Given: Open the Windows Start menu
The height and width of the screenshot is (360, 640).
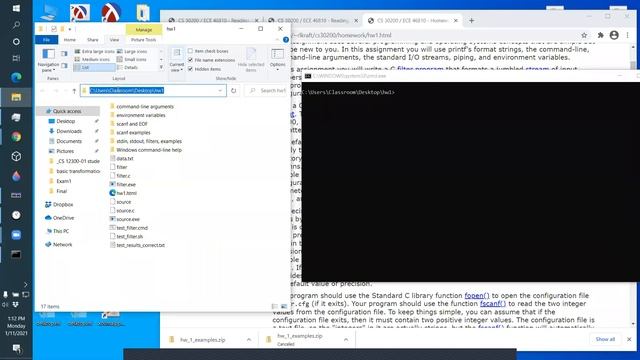Looking at the screenshot, I should tap(16, 8).
